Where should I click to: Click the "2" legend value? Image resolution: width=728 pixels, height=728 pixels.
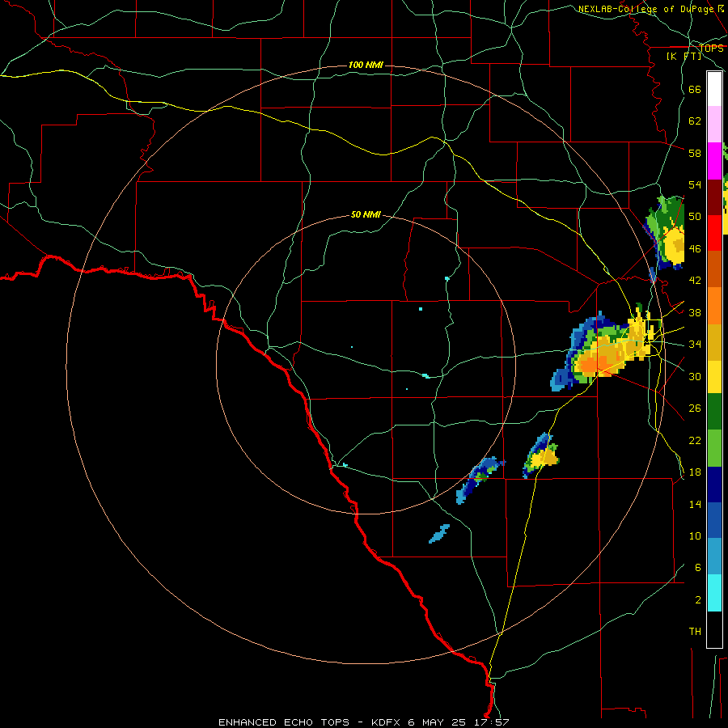(698, 600)
